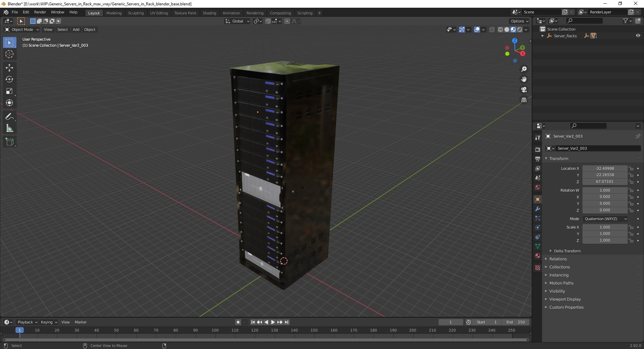This screenshot has width=644, height=349.
Task: Switch to the Modeling workspace tab
Action: (114, 13)
